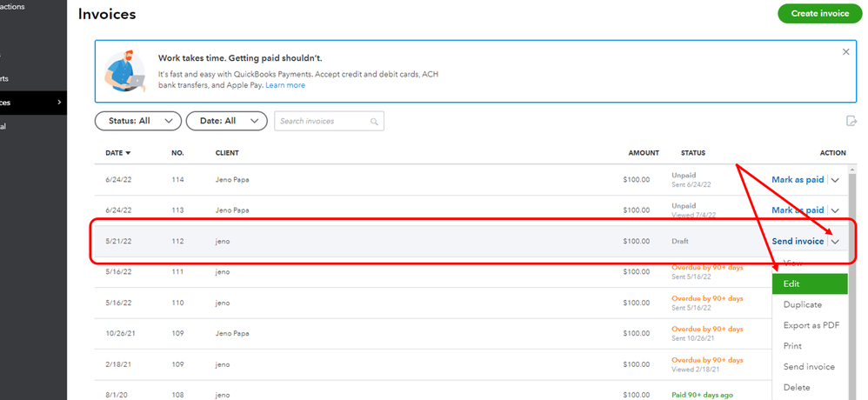
Task: Collapse action dropdown arrow for invoice 112
Action: click(x=836, y=242)
